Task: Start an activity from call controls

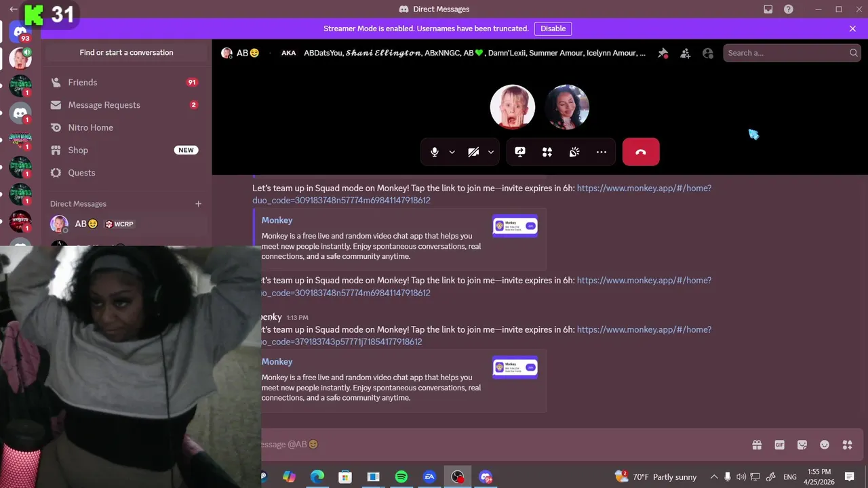Action: coord(547,152)
